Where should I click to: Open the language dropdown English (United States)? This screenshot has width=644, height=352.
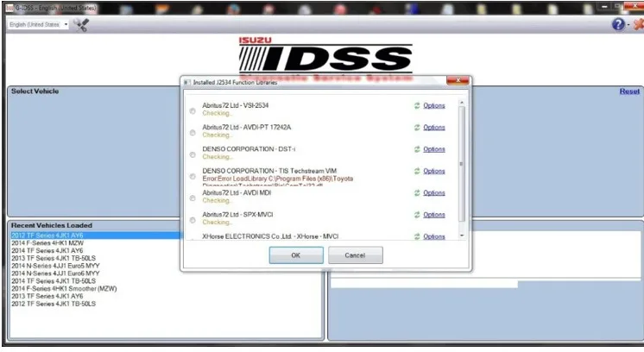click(38, 25)
